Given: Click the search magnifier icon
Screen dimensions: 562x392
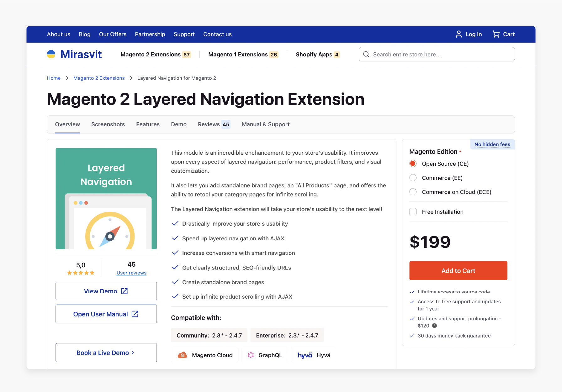Looking at the screenshot, I should [x=366, y=54].
